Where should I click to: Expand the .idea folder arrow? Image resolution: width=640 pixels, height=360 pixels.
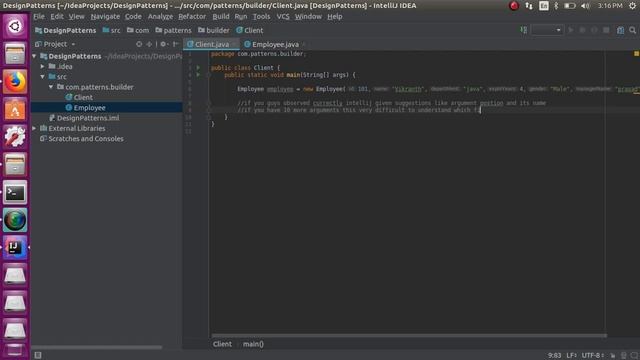click(x=42, y=67)
